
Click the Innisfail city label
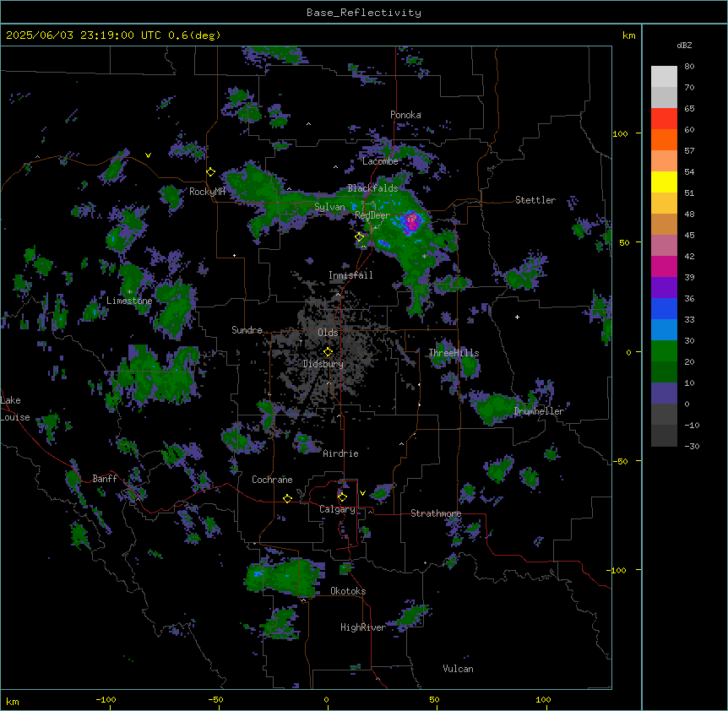(350, 275)
